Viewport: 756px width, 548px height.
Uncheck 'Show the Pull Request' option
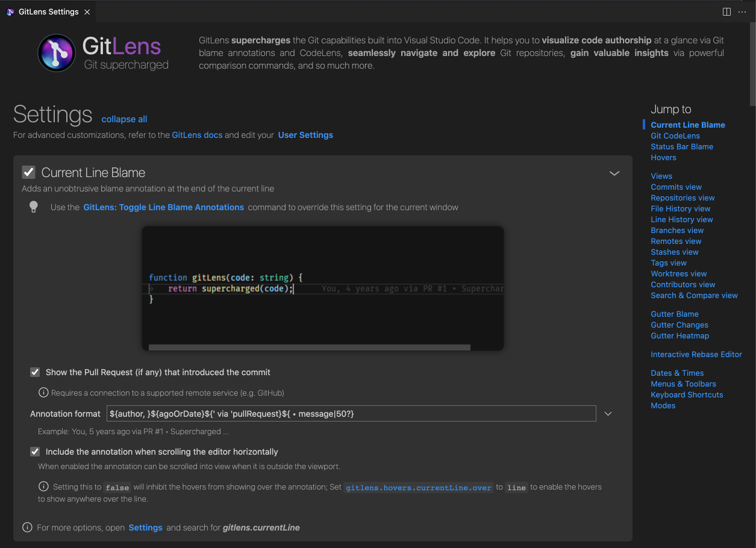click(x=35, y=372)
